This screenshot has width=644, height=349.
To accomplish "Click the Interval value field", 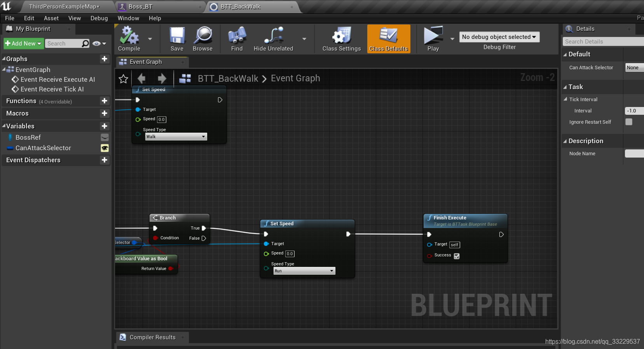I will (x=634, y=111).
